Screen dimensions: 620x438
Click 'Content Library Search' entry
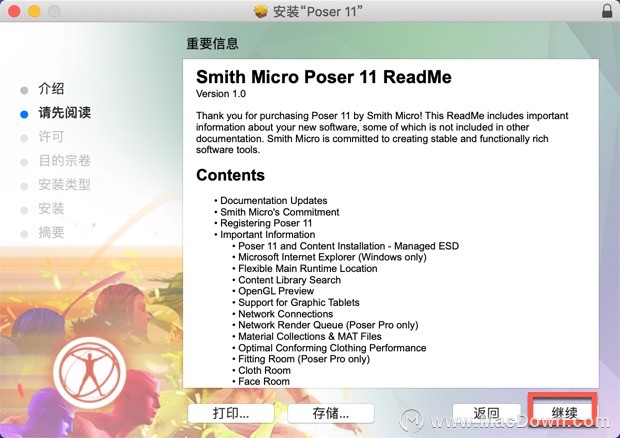tap(289, 280)
